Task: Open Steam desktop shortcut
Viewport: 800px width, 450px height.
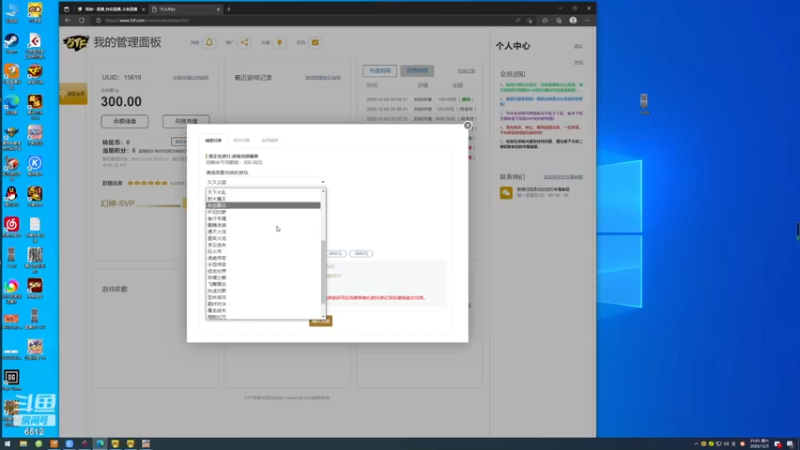Action: 11,41
